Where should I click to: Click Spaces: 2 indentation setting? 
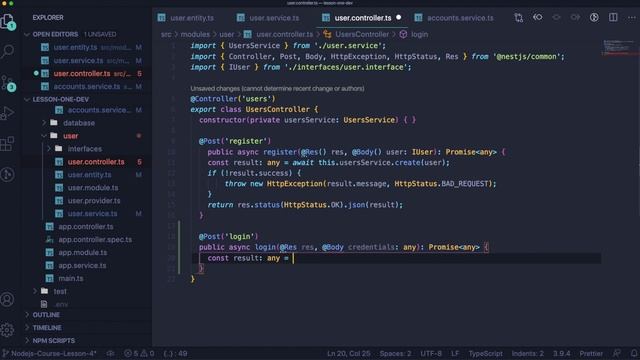396,353
